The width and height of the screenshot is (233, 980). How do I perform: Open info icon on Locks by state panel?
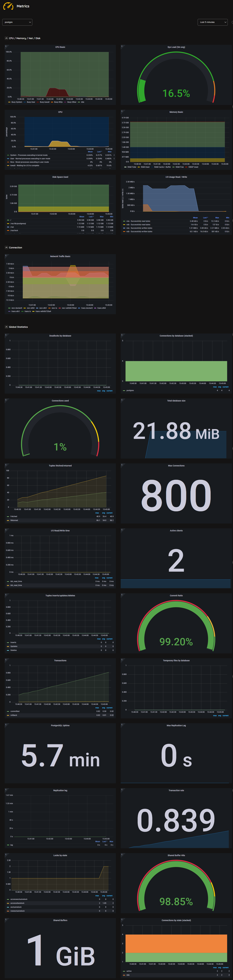(6, 855)
